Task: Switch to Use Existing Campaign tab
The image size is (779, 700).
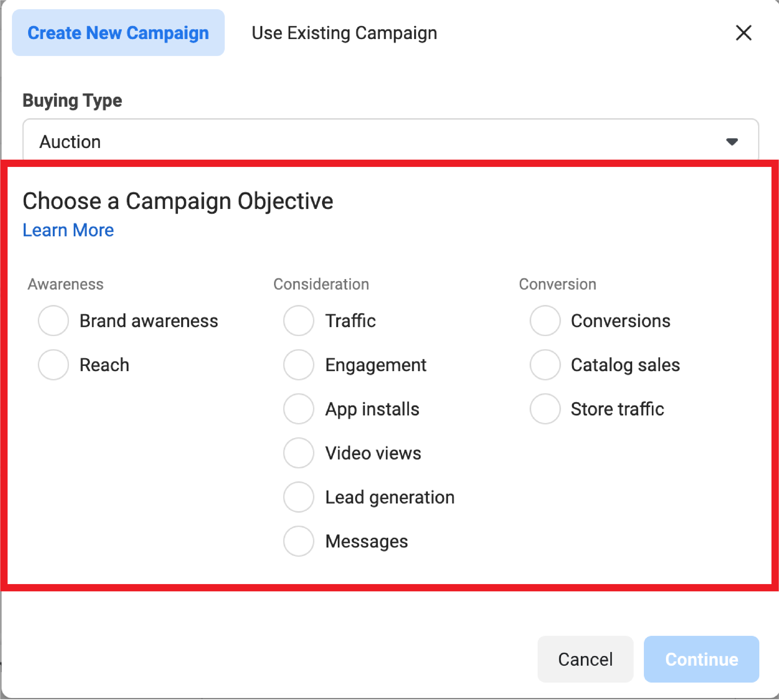Action: [x=344, y=33]
